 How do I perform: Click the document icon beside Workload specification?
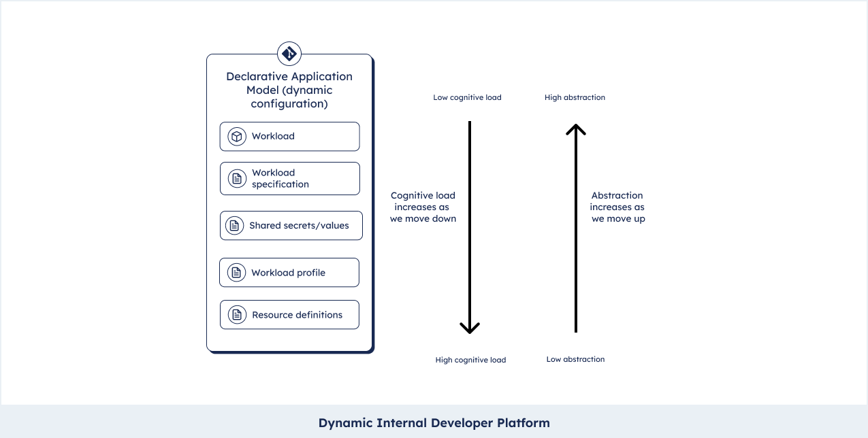tap(237, 179)
